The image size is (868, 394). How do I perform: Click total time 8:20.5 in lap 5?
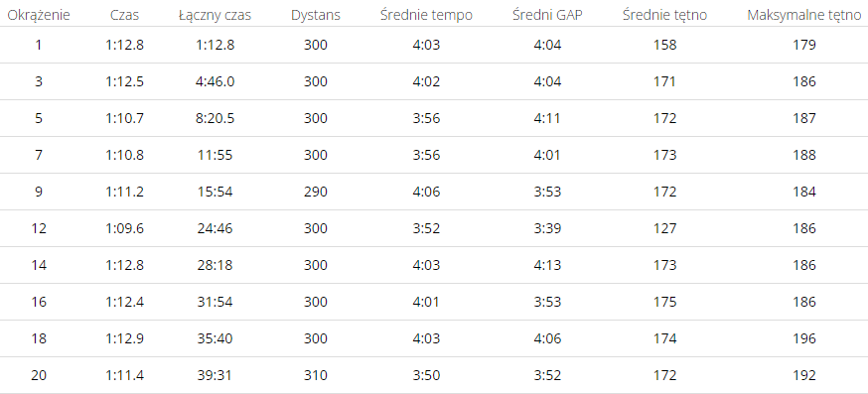(x=215, y=118)
